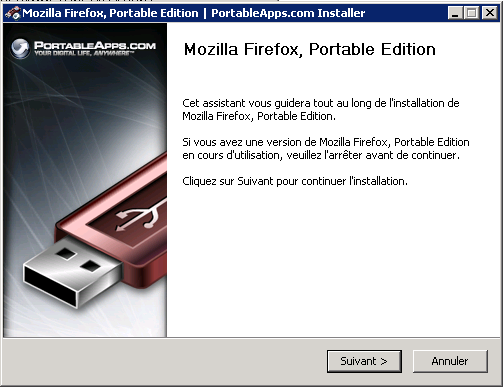Click the window title bar text
This screenshot has width=503, height=387.
pos(194,13)
